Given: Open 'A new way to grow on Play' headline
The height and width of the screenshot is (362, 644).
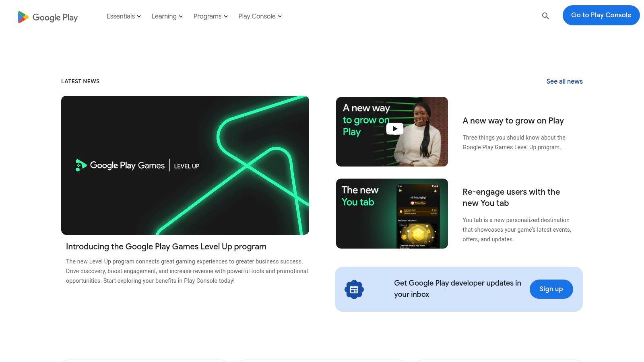Looking at the screenshot, I should [x=513, y=121].
